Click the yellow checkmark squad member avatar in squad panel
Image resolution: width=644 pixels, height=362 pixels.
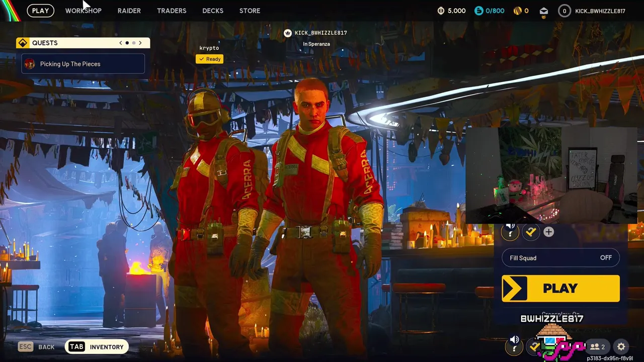(x=530, y=231)
